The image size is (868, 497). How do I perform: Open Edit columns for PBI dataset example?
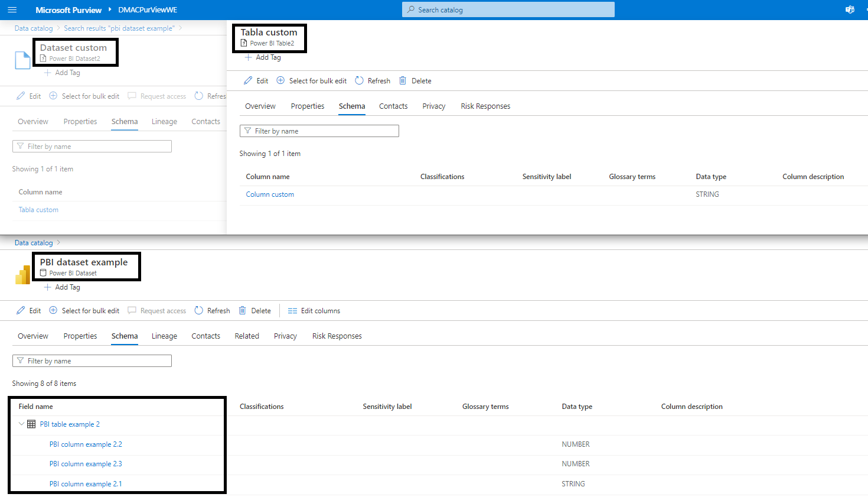pos(314,311)
